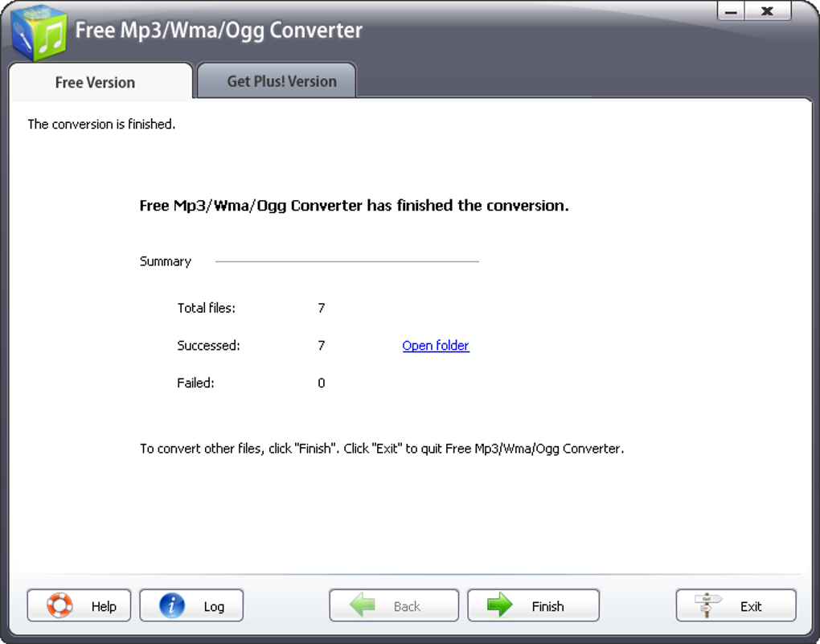
Task: Open the Log button label
Action: (x=214, y=606)
